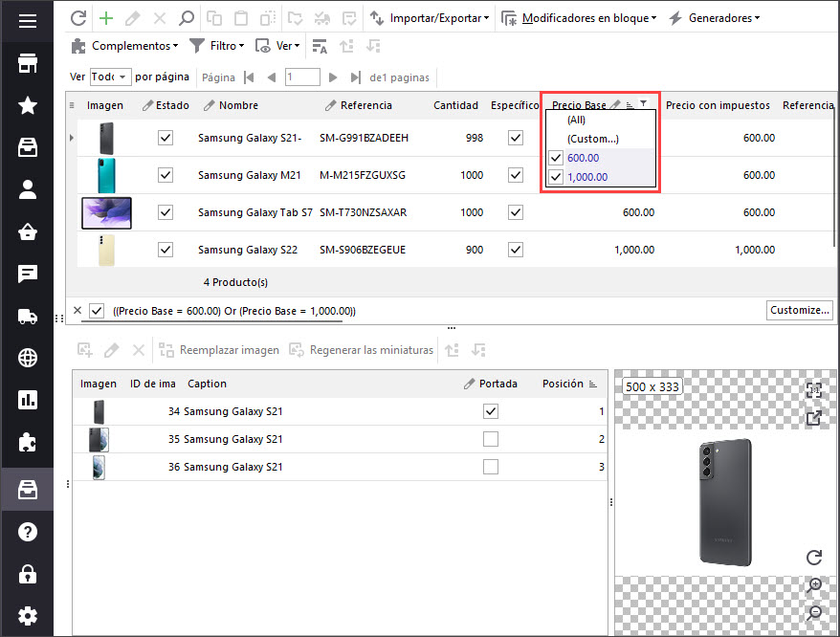
Task: Open the settings gear in sidebar
Action: point(28,616)
